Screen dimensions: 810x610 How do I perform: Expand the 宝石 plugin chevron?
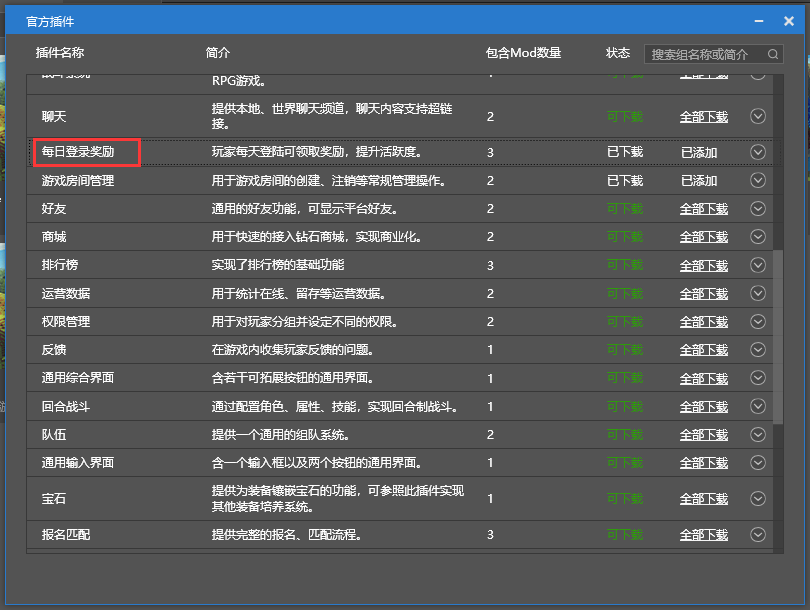757,499
